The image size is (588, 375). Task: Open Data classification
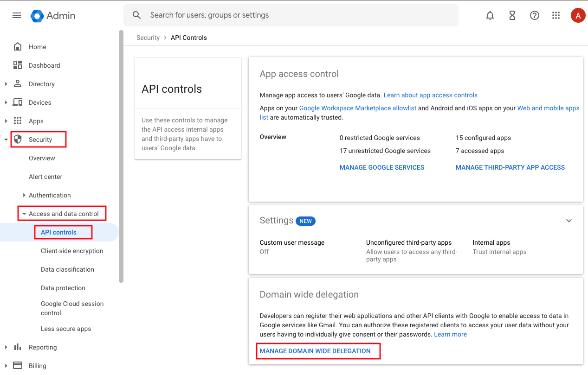coord(67,269)
